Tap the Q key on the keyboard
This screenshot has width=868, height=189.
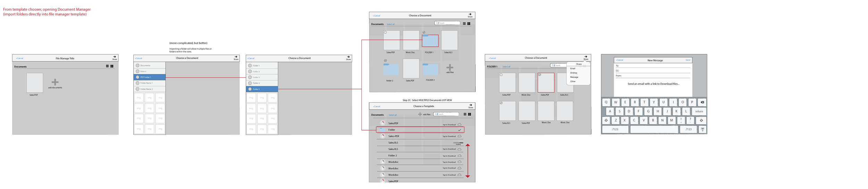point(606,102)
